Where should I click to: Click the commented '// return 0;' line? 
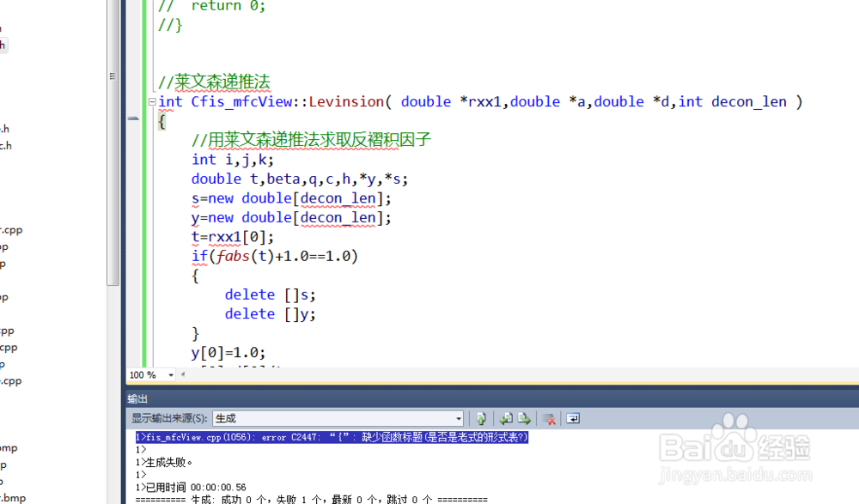[212, 6]
